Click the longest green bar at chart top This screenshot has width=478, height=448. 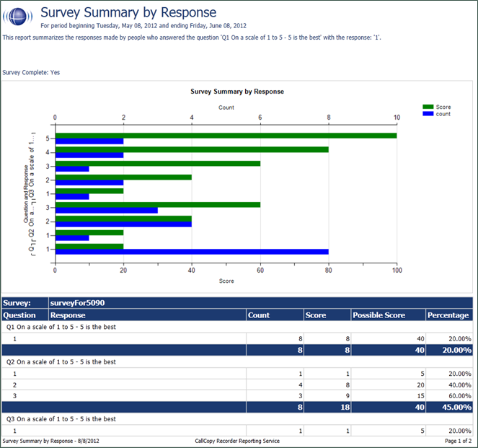point(226,135)
